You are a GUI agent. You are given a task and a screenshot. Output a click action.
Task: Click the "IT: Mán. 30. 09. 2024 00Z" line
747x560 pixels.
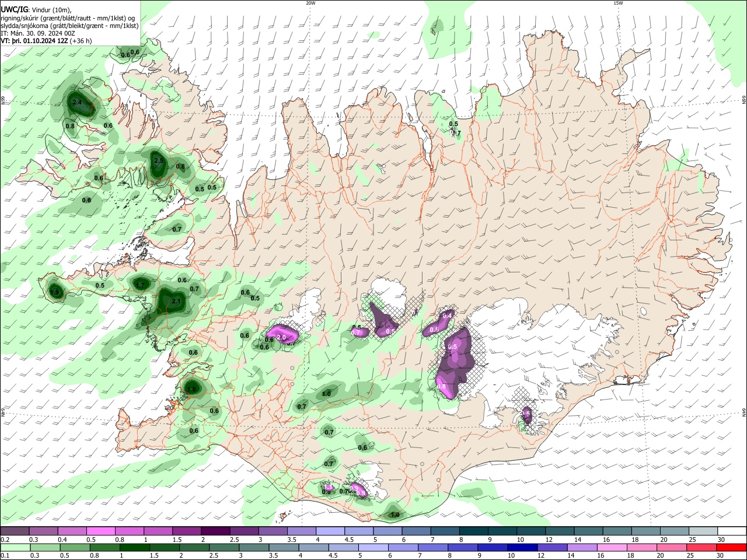click(39, 33)
